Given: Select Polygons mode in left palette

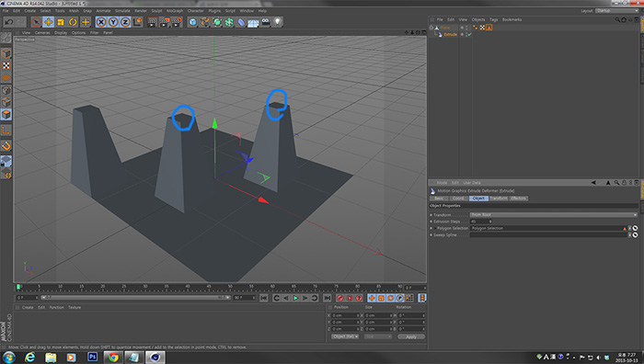Looking at the screenshot, I should point(6,115).
